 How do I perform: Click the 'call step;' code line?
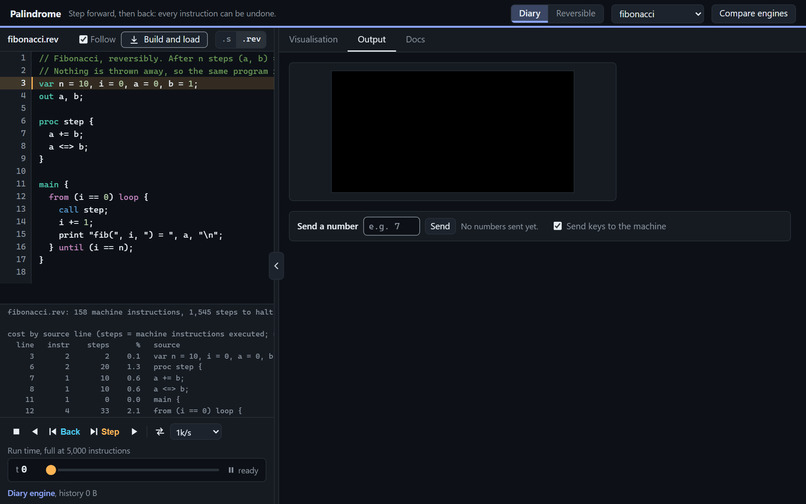click(83, 209)
